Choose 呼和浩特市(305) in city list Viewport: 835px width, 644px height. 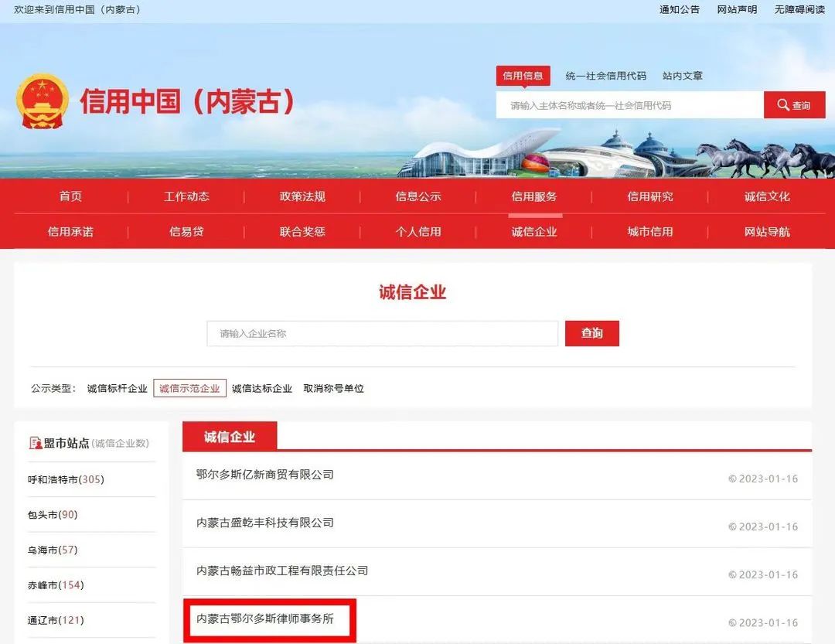point(66,479)
